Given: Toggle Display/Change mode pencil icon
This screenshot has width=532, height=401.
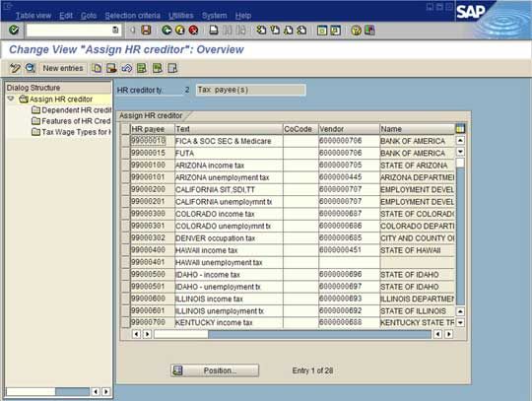Looking at the screenshot, I should coord(15,68).
